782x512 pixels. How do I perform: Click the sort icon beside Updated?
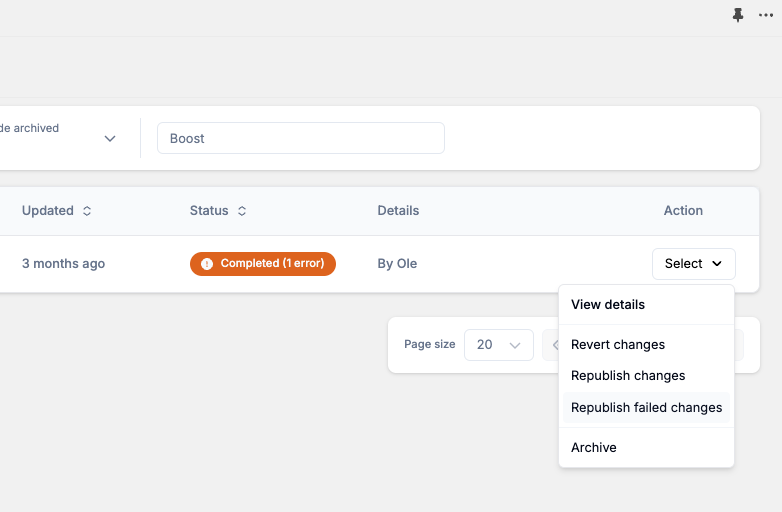point(87,211)
